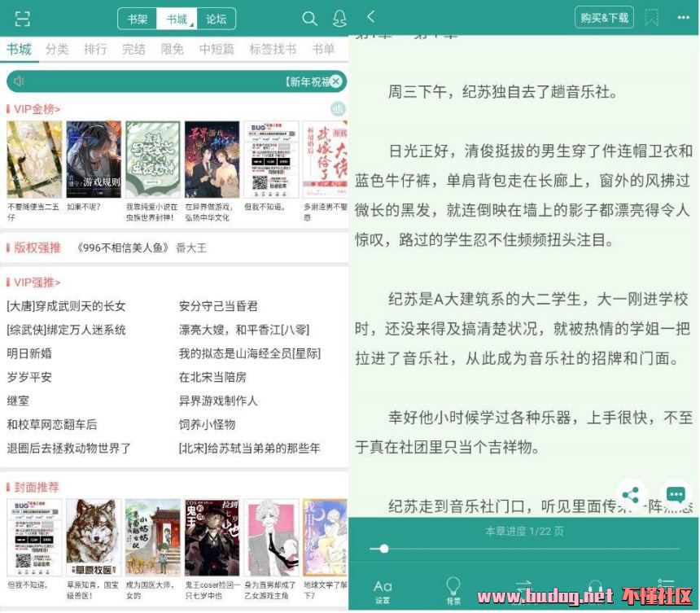
Task: Open the wolf cover book thumbnail
Action: [94, 538]
